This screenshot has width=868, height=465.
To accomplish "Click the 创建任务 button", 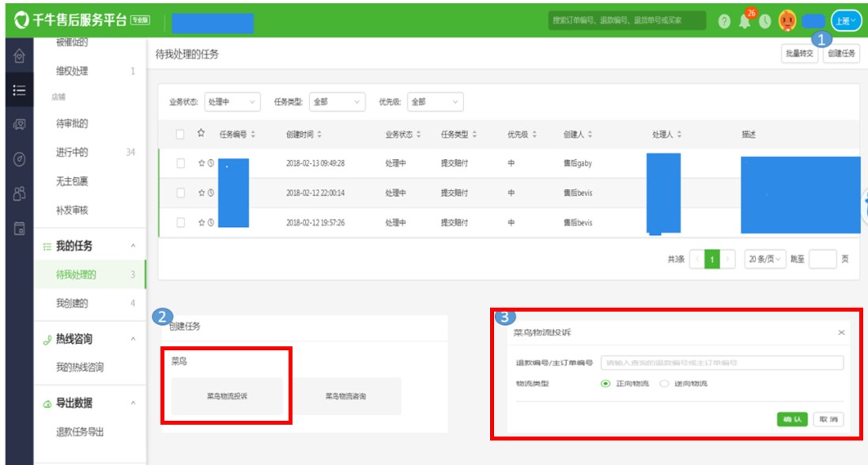I will 840,54.
